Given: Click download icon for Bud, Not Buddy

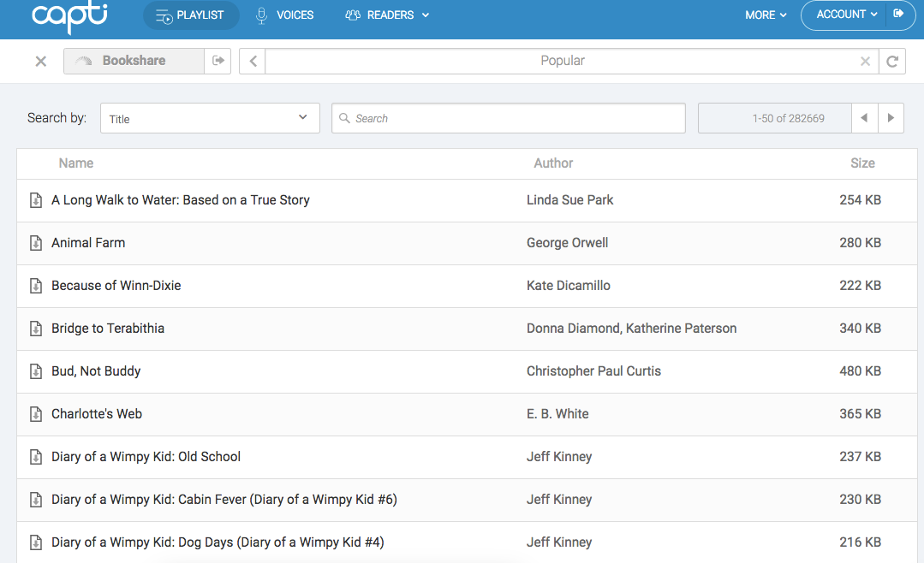Looking at the screenshot, I should [x=36, y=371].
